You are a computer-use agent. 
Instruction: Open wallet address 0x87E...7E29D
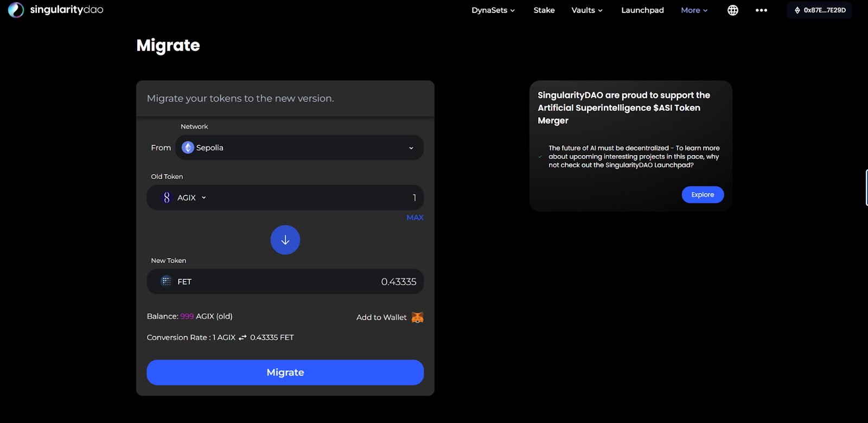[820, 10]
